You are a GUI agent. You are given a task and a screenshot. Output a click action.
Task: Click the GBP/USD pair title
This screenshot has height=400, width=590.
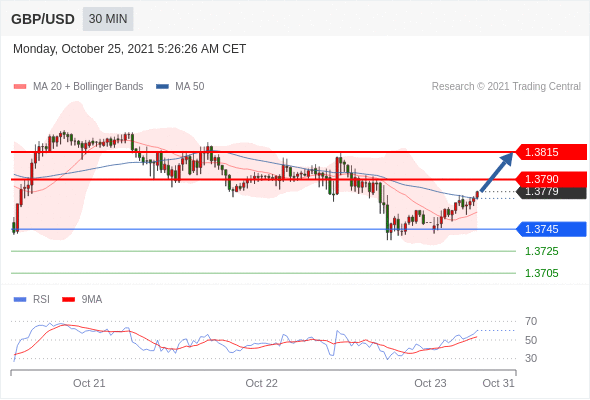(43, 19)
